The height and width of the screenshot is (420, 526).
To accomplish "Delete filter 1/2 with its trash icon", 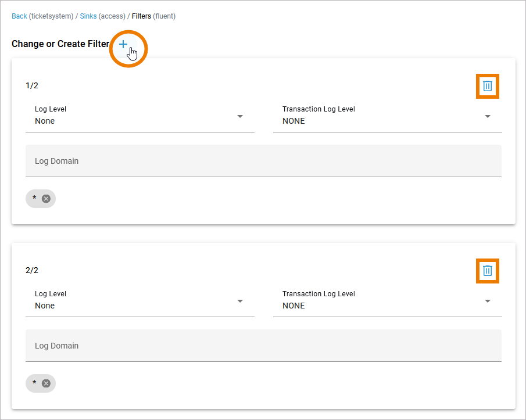I will 487,86.
